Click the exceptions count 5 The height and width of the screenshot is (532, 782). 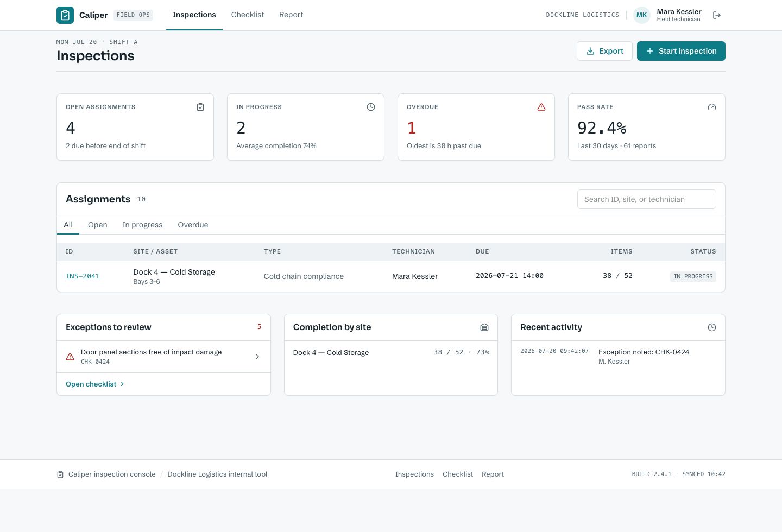[259, 327]
